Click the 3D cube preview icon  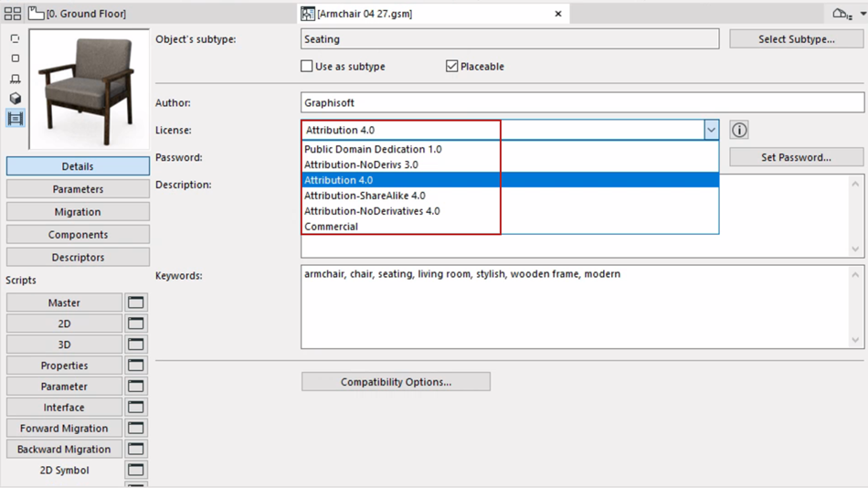[15, 99]
